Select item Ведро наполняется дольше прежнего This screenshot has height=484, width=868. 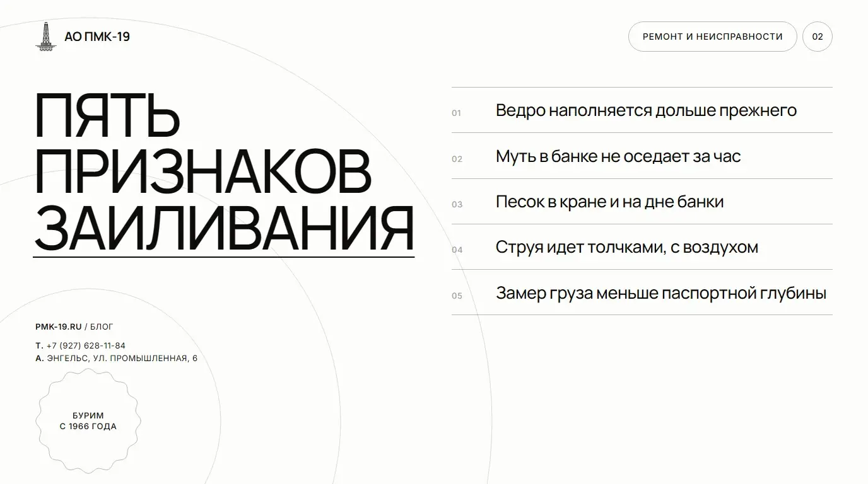(x=646, y=110)
